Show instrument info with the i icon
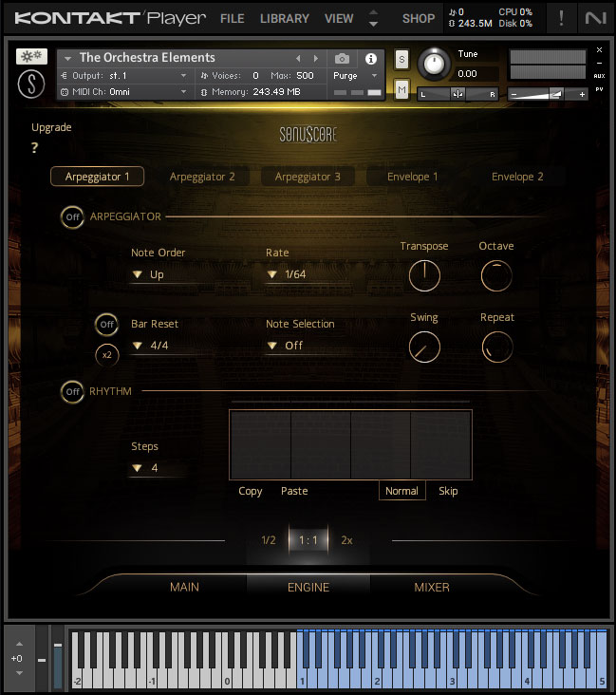Viewport: 616px width, 695px height. click(371, 59)
